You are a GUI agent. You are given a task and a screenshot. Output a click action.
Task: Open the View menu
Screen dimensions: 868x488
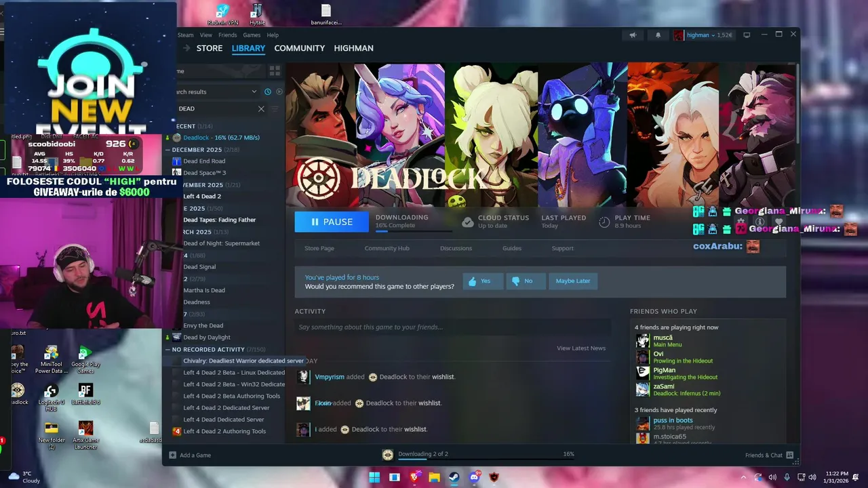coord(206,35)
